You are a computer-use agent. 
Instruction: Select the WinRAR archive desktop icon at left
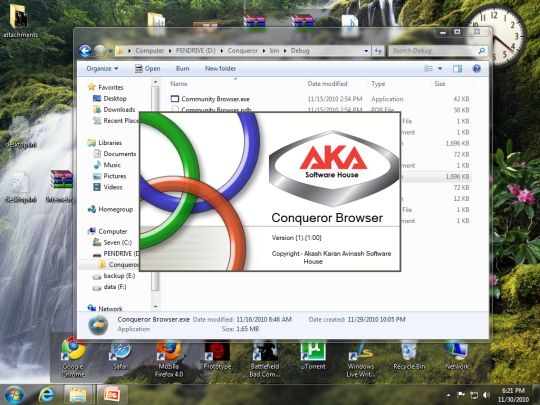pos(61,186)
